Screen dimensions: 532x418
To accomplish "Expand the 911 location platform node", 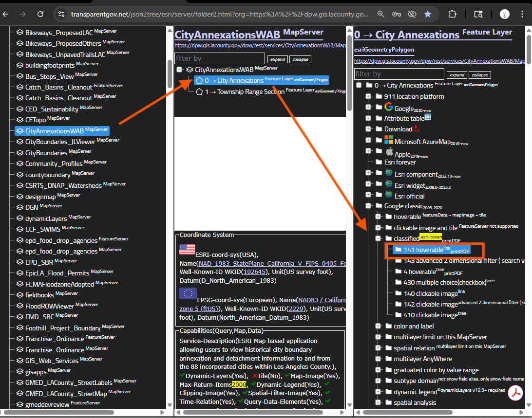I will tap(369, 96).
